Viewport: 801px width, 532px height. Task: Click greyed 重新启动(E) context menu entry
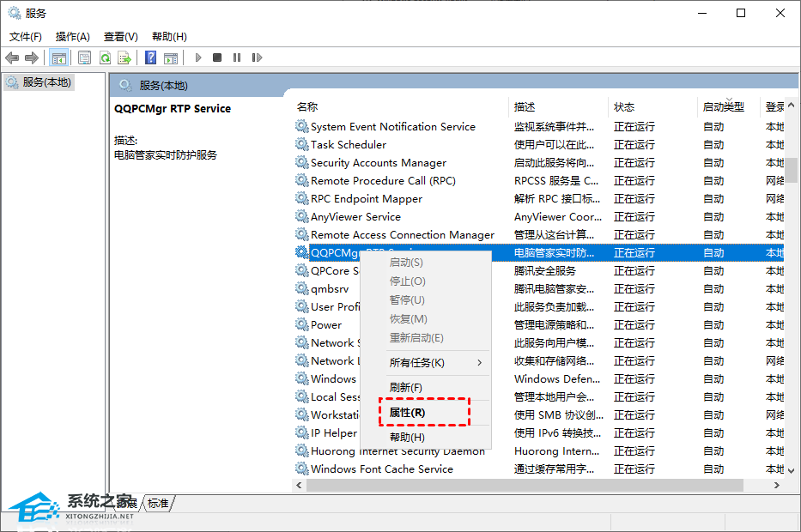[426, 338]
